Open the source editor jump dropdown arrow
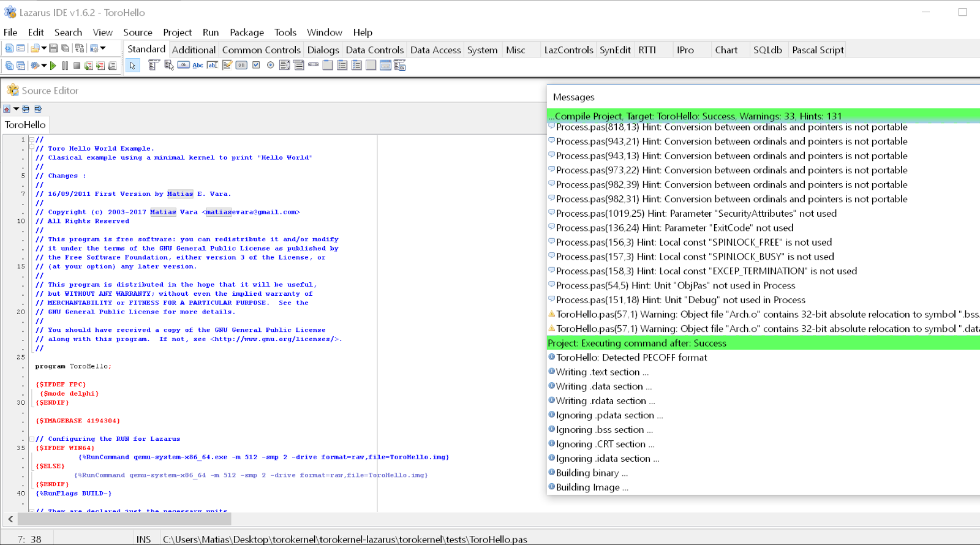Screen dimensions: 980x545 [x=16, y=109]
